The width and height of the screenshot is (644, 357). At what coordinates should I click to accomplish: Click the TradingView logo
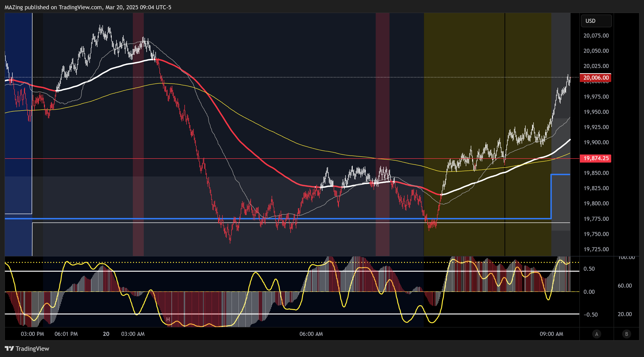point(27,348)
